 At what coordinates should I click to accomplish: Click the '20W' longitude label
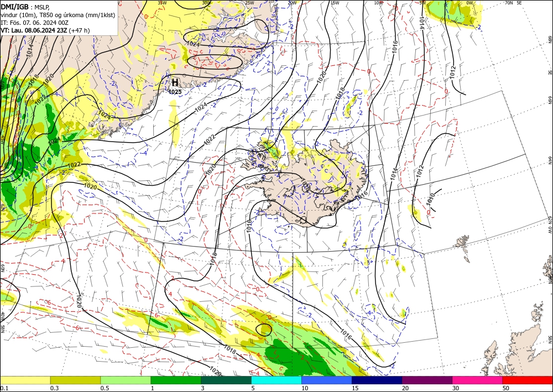click(x=292, y=3)
